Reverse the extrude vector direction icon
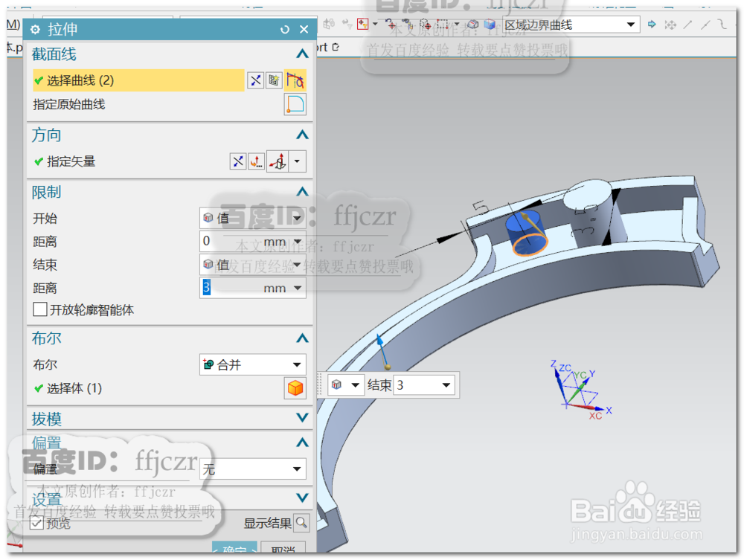Image resolution: width=744 pixels, height=560 pixels. coord(238,161)
